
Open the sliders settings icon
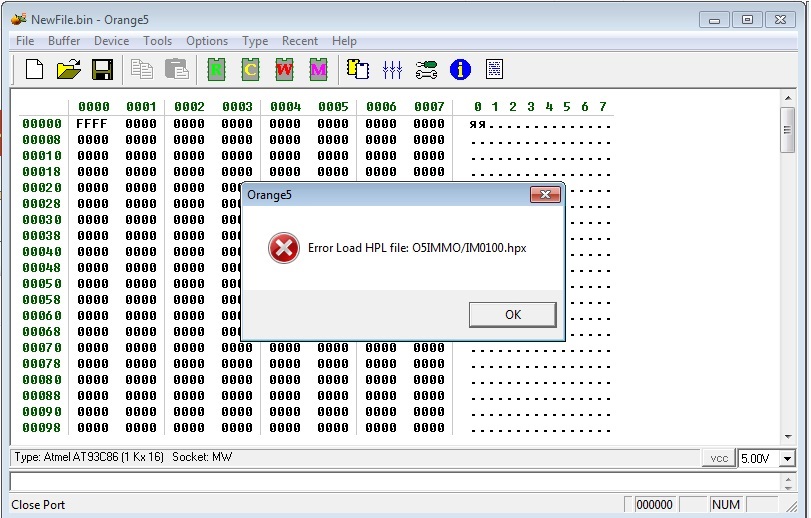tap(392, 69)
